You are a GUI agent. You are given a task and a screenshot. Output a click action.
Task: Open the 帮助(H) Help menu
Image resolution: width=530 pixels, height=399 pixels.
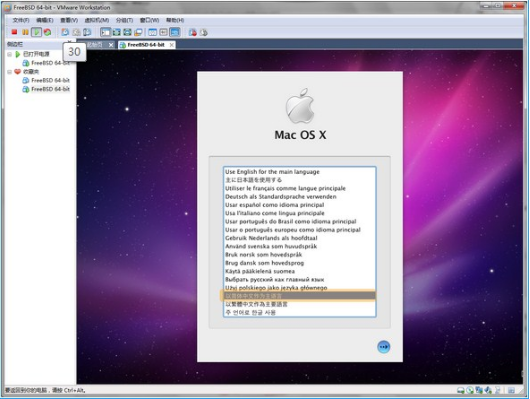pos(175,20)
